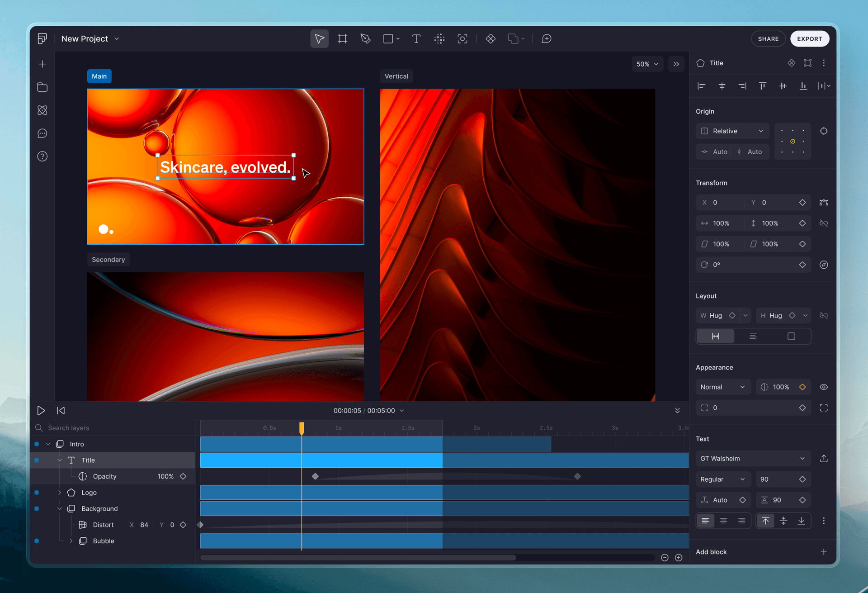The height and width of the screenshot is (593, 868).
Task: Click the origin crosshair target icon
Action: point(824,131)
